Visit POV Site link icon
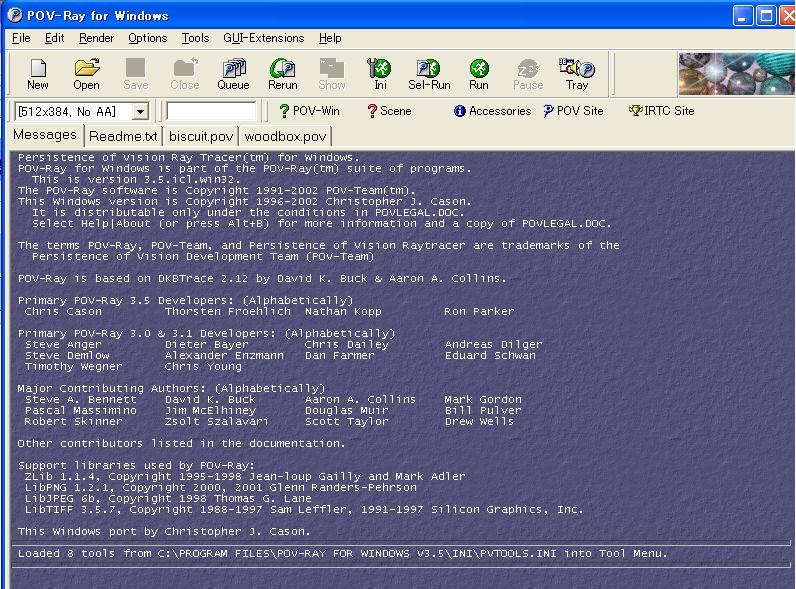Image resolution: width=796 pixels, height=589 pixels. (548, 111)
